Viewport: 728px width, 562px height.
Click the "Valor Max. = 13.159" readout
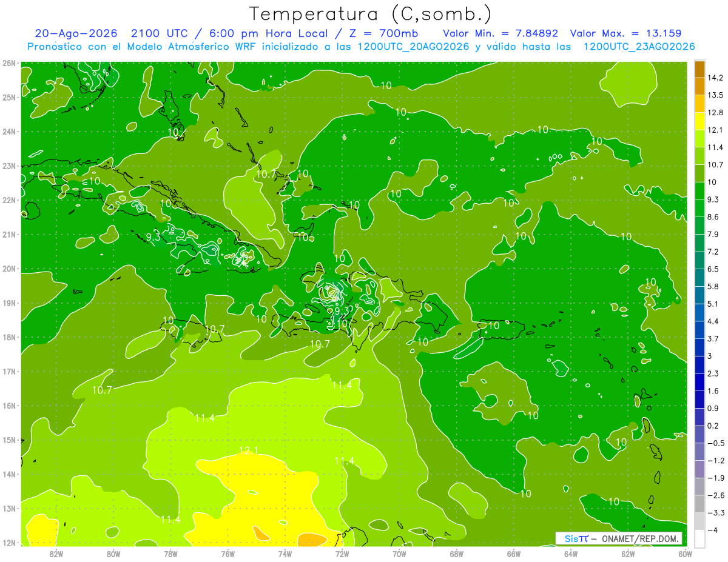[626, 33]
